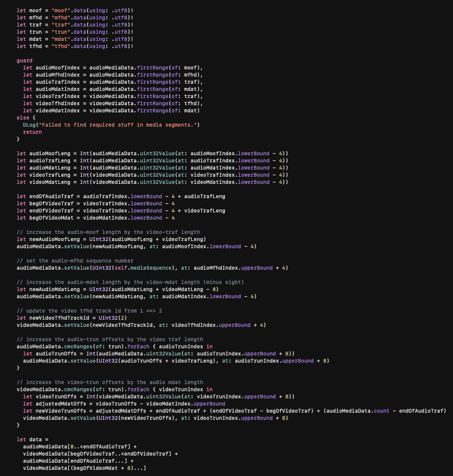The width and height of the screenshot is (453, 476).
Task: Click 'audioMediaData[0..<endOfAudioTraf] +' line
Action: [80, 447]
